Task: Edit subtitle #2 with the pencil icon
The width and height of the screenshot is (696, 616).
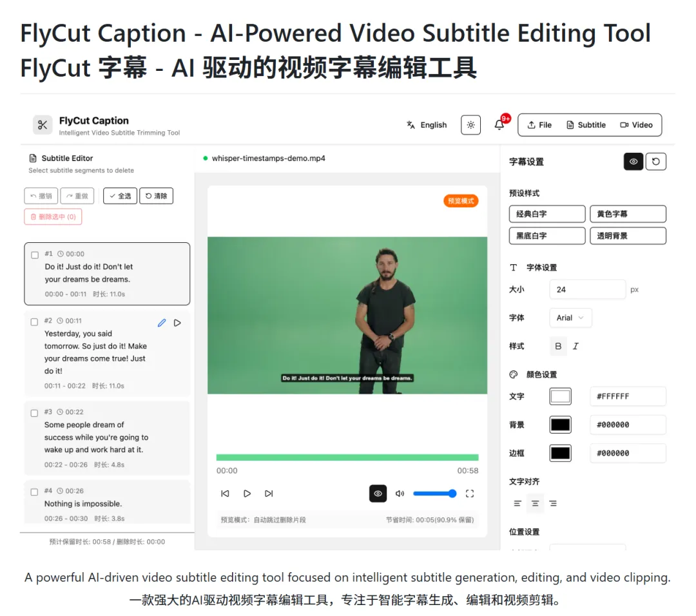Action: point(162,323)
